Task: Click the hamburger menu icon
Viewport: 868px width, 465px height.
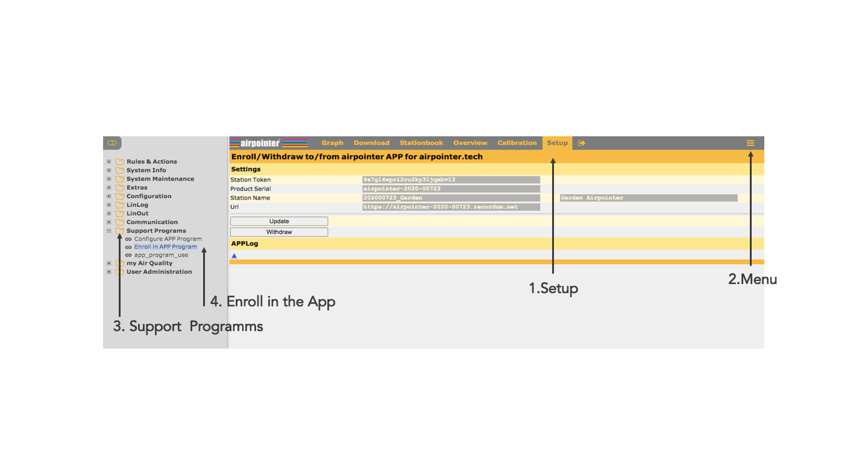Action: tap(750, 143)
